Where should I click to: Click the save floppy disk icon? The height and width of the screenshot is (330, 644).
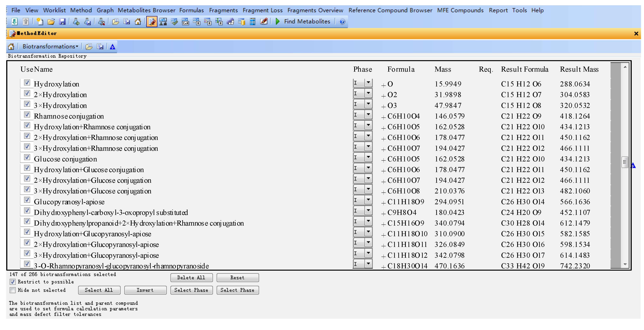click(62, 22)
